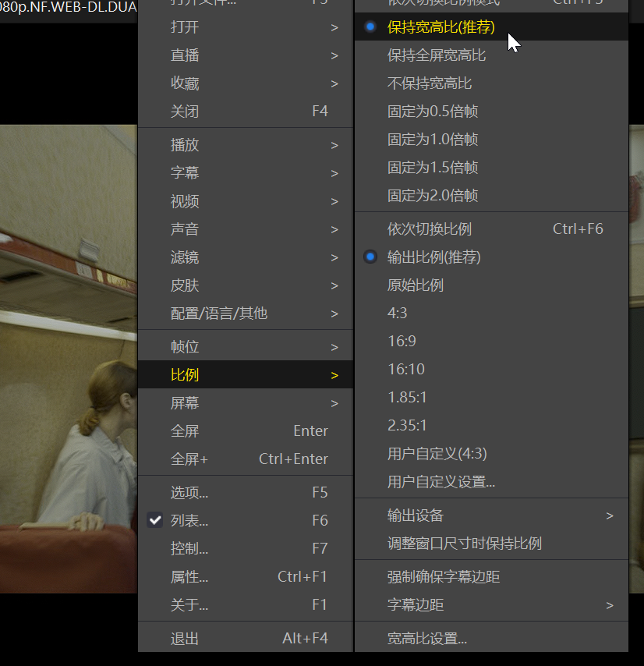The width and height of the screenshot is (644, 666).
Task: Open 配置/语言/其他 submenu
Action: (x=246, y=313)
